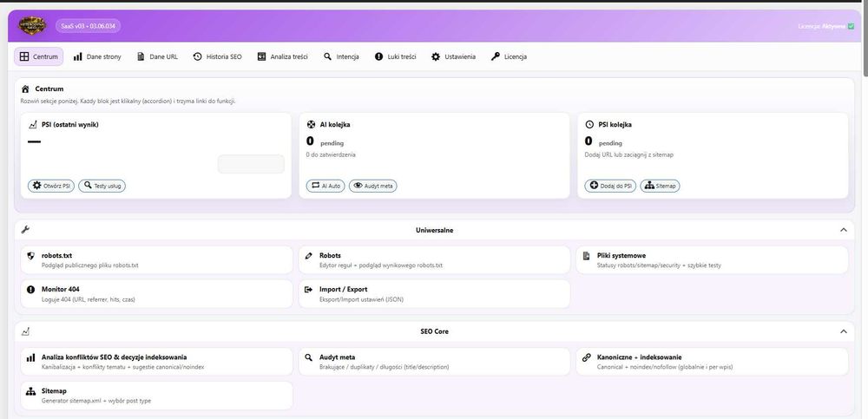Viewport: 868px width, 419px height.
Task: Click the '0 do zatwierdzenia' text
Action: (x=331, y=155)
